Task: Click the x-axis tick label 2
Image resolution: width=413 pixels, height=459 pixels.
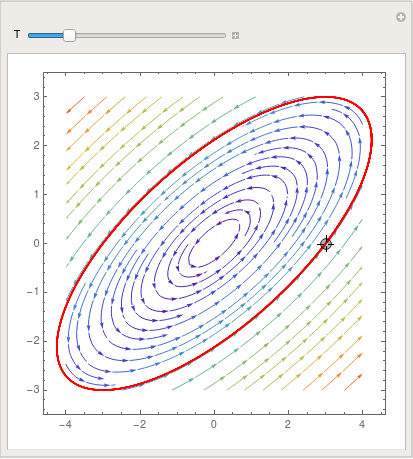Action: [x=288, y=424]
